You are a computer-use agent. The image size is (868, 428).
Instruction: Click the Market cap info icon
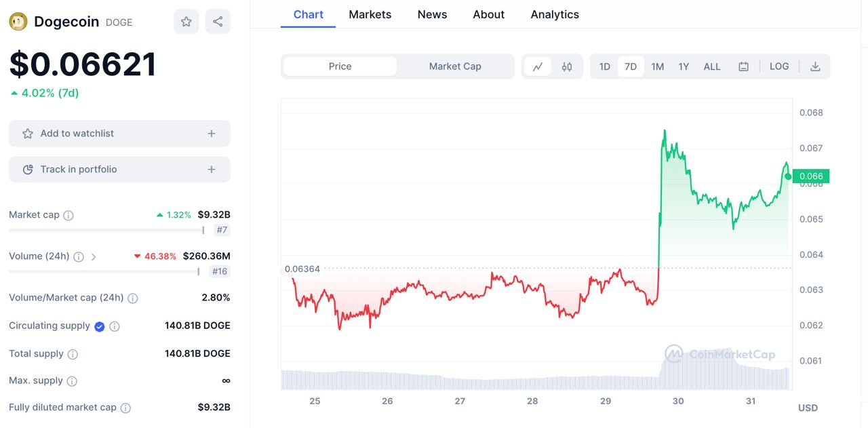tap(68, 215)
